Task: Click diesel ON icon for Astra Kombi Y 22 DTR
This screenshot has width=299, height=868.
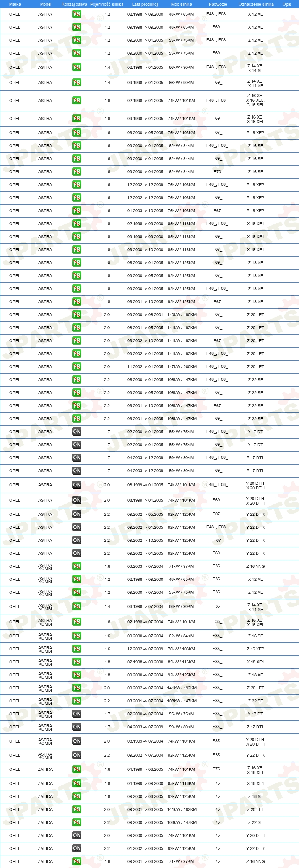Action: [77, 755]
